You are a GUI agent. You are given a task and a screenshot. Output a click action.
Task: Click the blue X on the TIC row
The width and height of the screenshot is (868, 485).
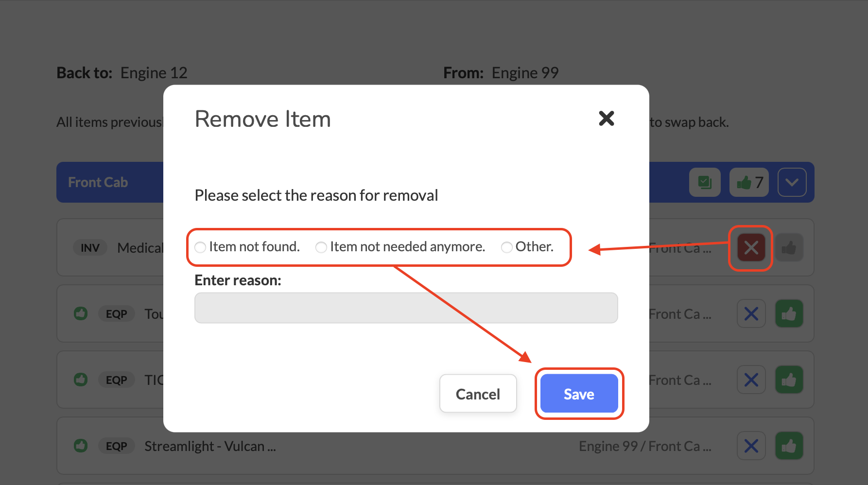[751, 380]
